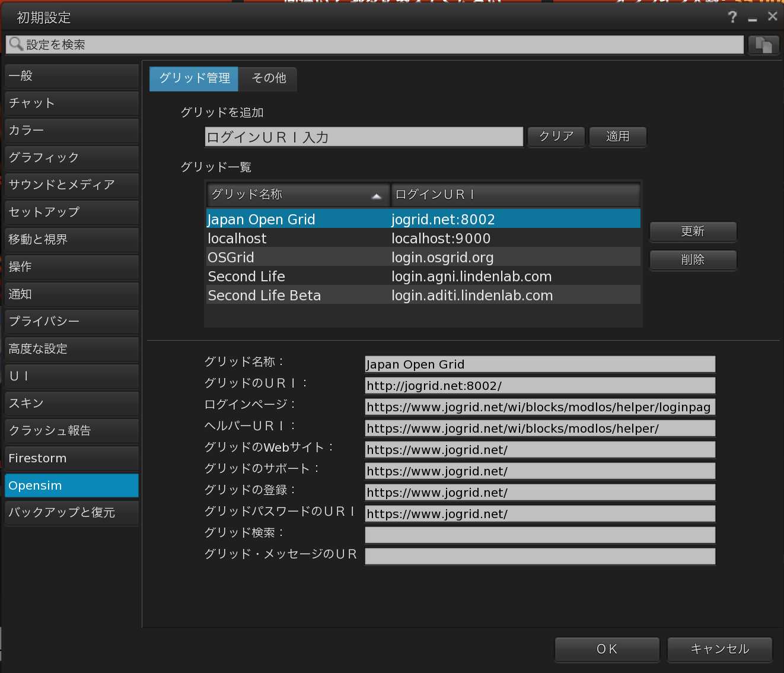Screen dimensions: 784x673
Task: Select the Opensim category
Action: pos(72,485)
